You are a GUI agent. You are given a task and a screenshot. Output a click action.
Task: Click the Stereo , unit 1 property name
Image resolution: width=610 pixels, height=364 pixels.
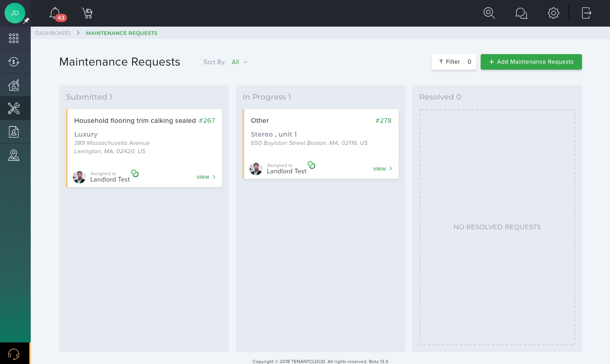pyautogui.click(x=274, y=134)
